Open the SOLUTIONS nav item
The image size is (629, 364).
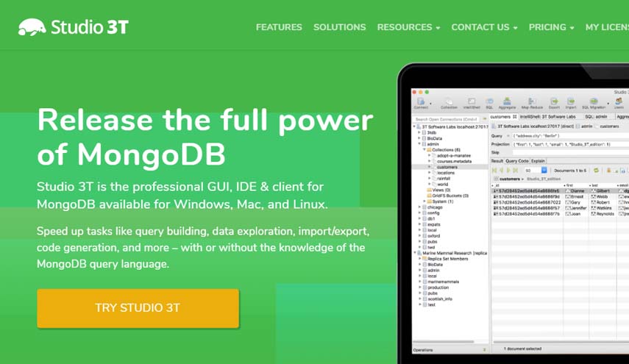pos(339,27)
